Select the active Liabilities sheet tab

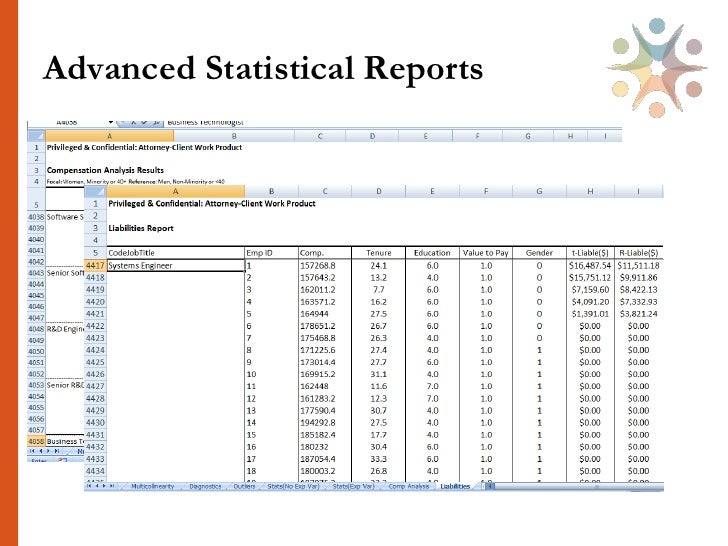[x=455, y=486]
